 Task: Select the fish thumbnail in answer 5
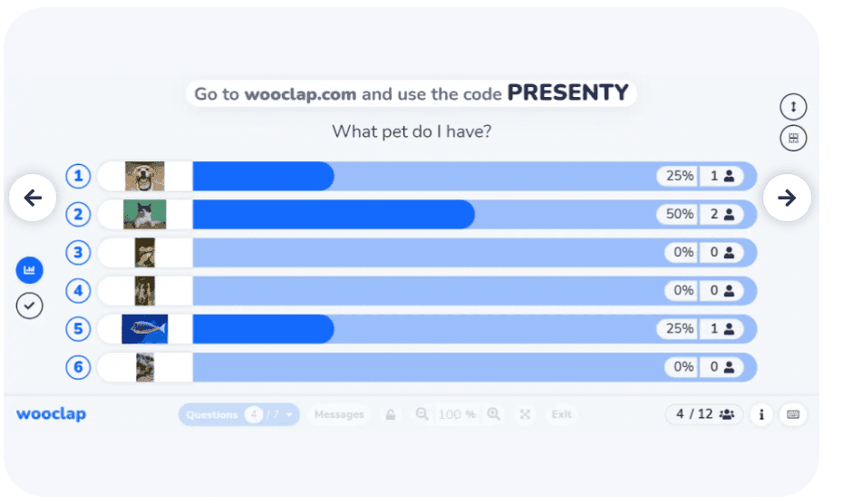tap(145, 329)
